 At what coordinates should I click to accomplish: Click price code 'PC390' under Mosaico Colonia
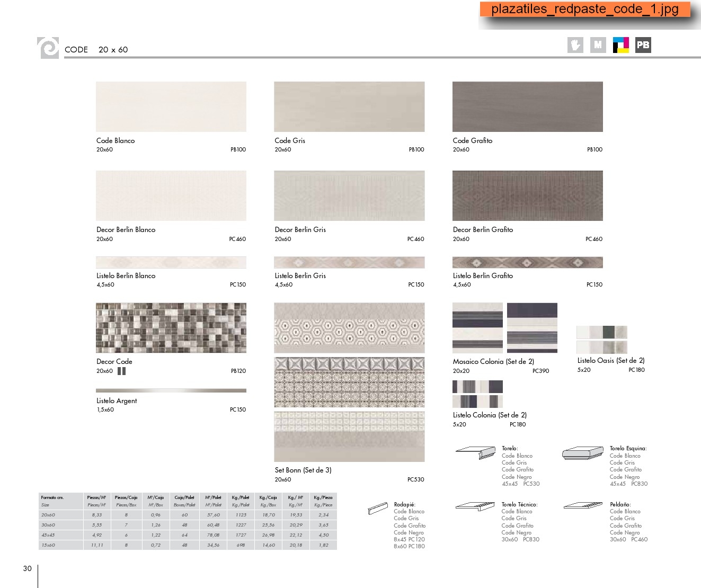(x=541, y=371)
